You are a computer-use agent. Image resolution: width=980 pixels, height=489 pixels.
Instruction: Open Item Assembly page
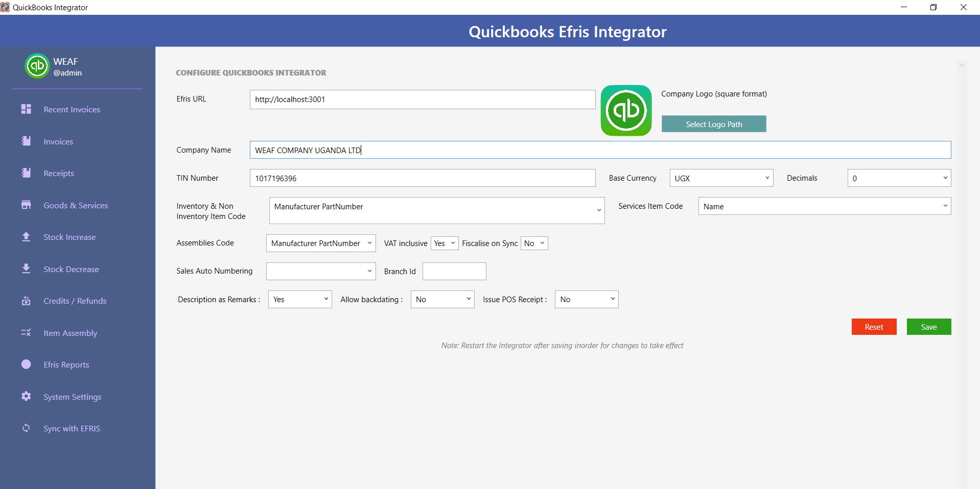point(70,333)
